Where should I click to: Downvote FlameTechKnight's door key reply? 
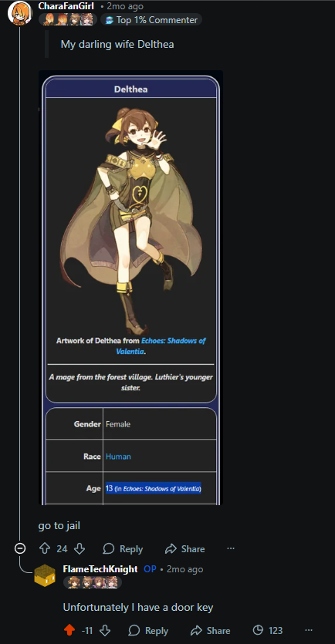[x=105, y=630]
